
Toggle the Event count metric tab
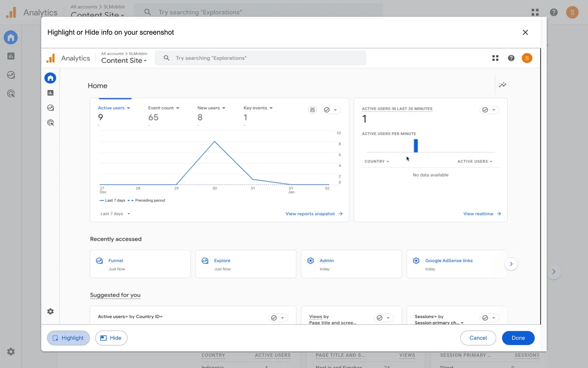[x=164, y=108]
